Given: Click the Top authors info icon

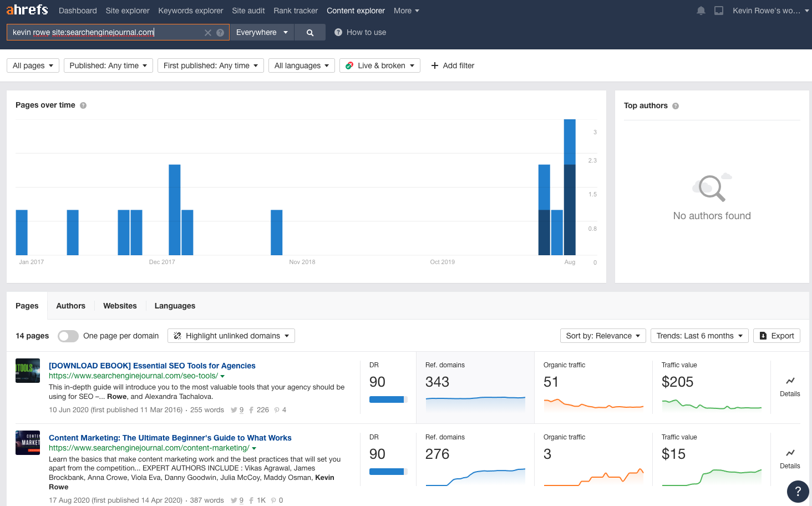Looking at the screenshot, I should click(x=676, y=106).
